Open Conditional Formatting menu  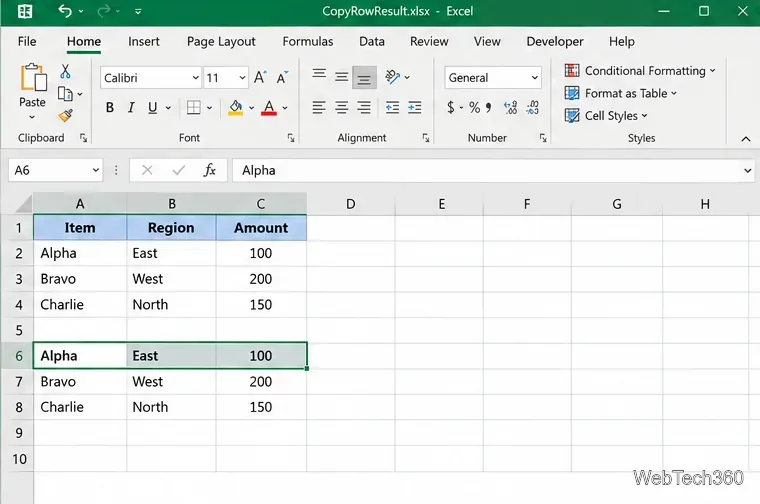pos(640,71)
